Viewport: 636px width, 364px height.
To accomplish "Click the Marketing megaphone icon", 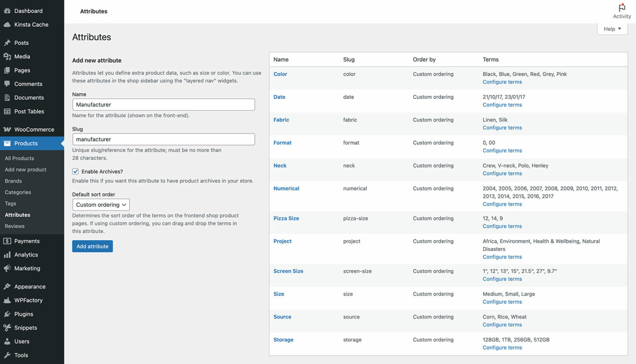I will (7, 268).
